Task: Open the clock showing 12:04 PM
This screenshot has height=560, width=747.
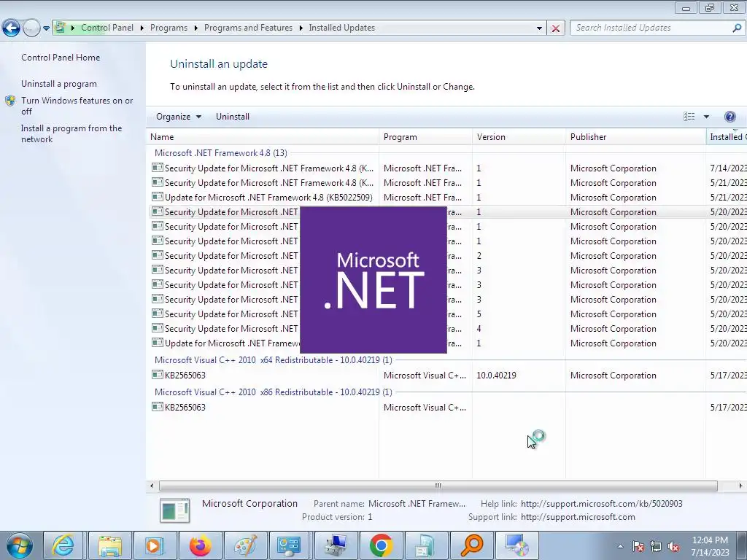Action: coord(710,546)
